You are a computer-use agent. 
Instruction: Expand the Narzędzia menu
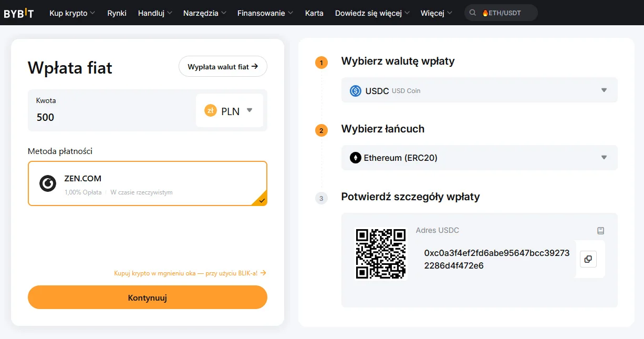coord(205,13)
